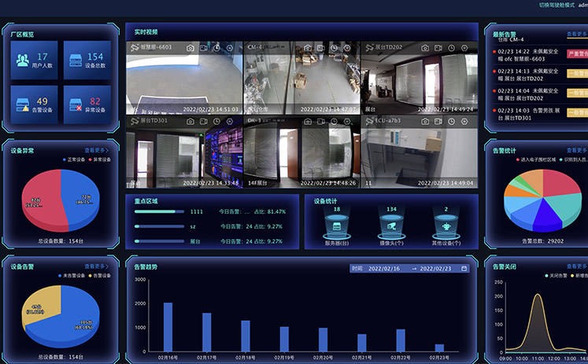Start recording on camera 智慧眼-6603
The height and width of the screenshot is (364, 588).
(x=204, y=48)
